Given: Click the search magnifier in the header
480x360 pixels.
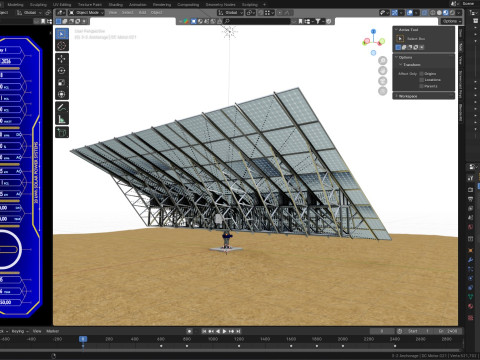Looking at the screenshot, I should (227, 21).
